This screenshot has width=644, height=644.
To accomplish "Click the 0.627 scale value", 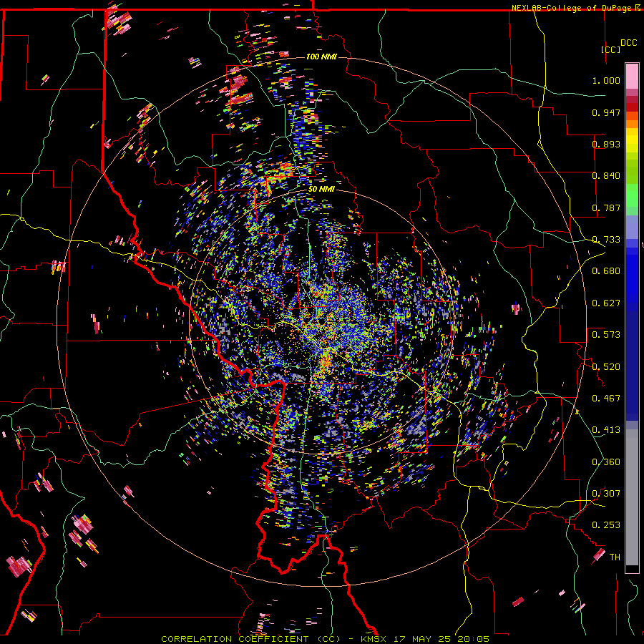I will [606, 303].
